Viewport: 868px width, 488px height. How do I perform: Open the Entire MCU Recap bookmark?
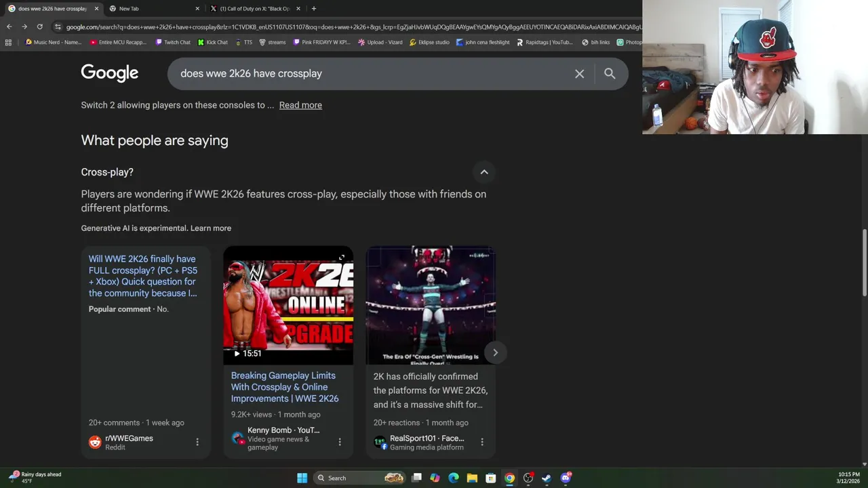tap(117, 42)
